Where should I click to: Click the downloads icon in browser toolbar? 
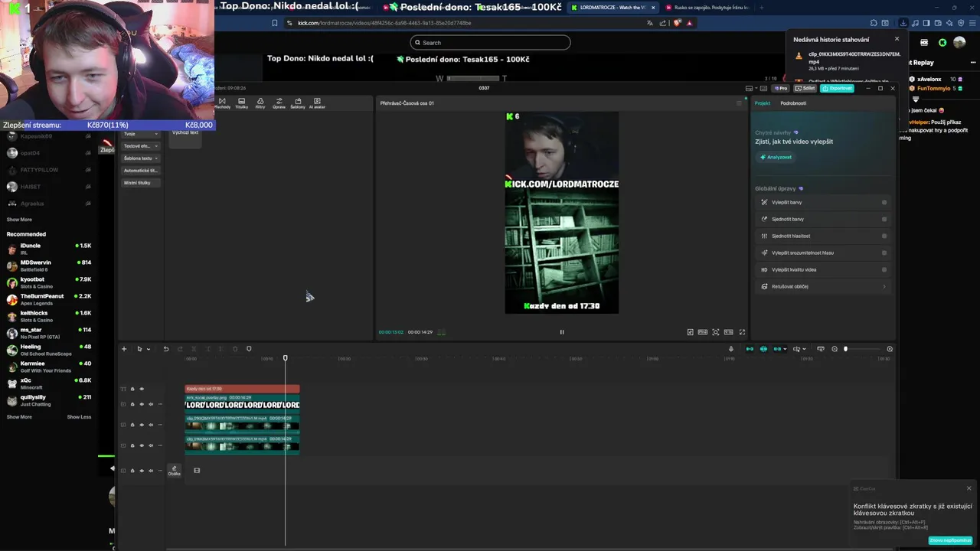(x=904, y=23)
